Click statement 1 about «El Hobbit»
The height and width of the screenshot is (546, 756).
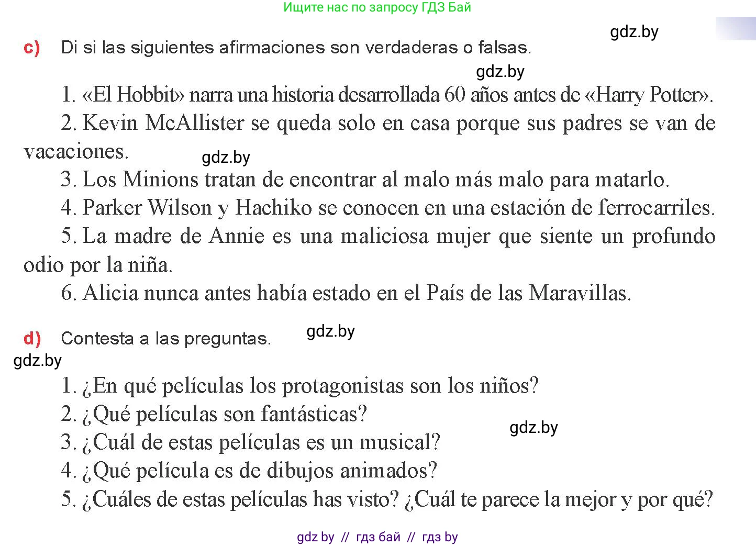tap(387, 95)
